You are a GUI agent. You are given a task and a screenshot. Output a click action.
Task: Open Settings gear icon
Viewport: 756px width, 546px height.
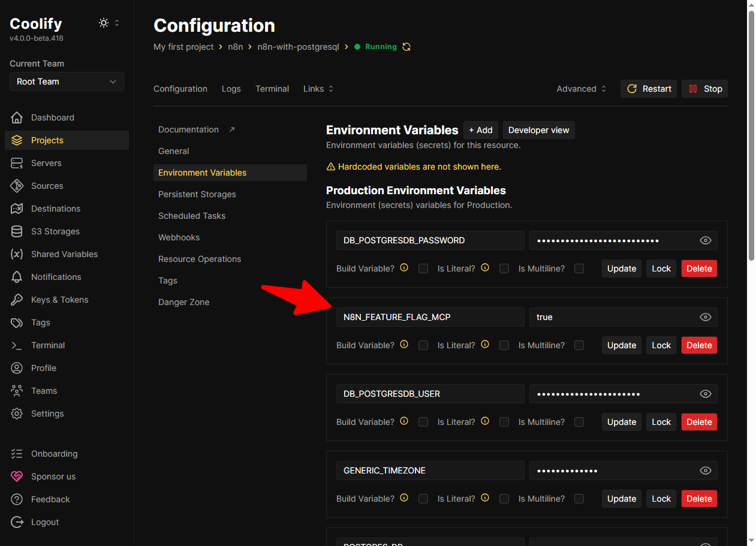point(17,414)
